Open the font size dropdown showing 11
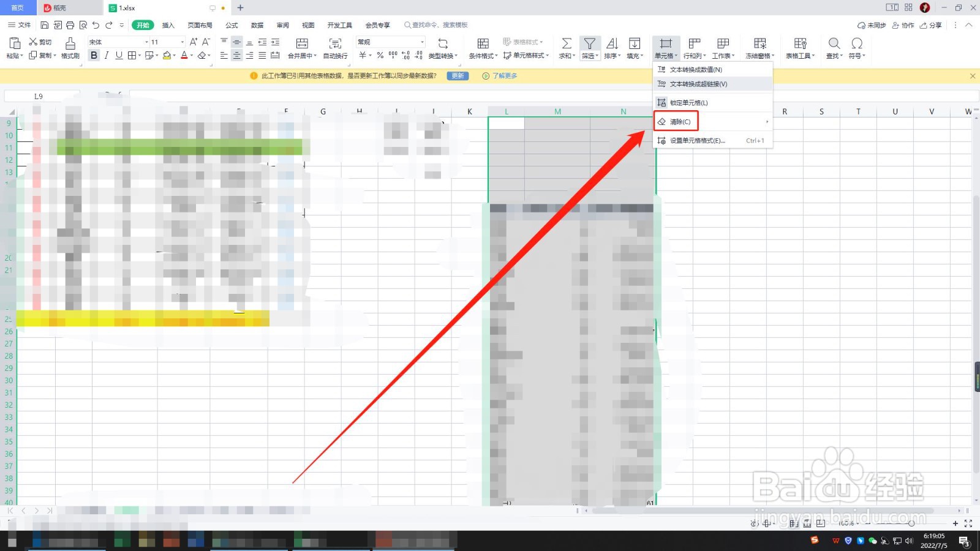This screenshot has width=980, height=551. (182, 42)
